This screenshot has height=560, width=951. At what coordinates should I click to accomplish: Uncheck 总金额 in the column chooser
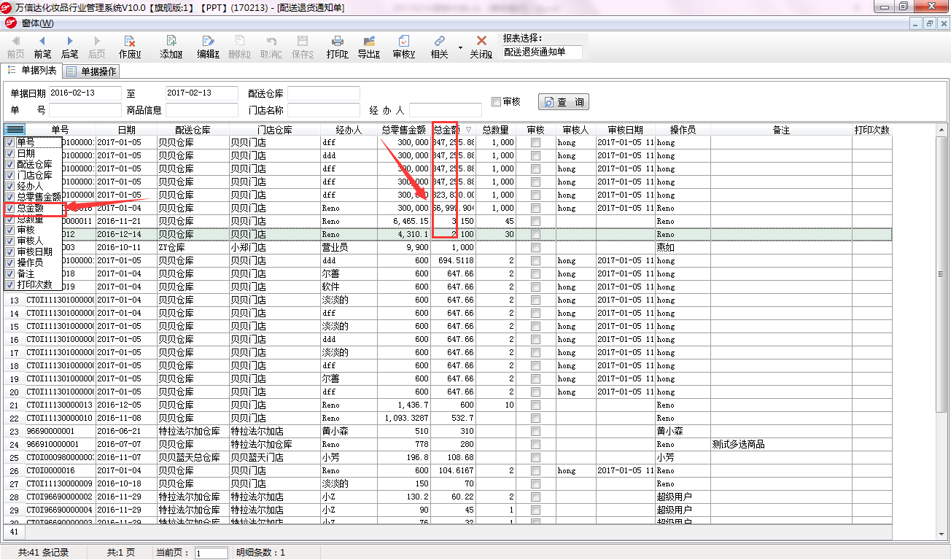10,208
